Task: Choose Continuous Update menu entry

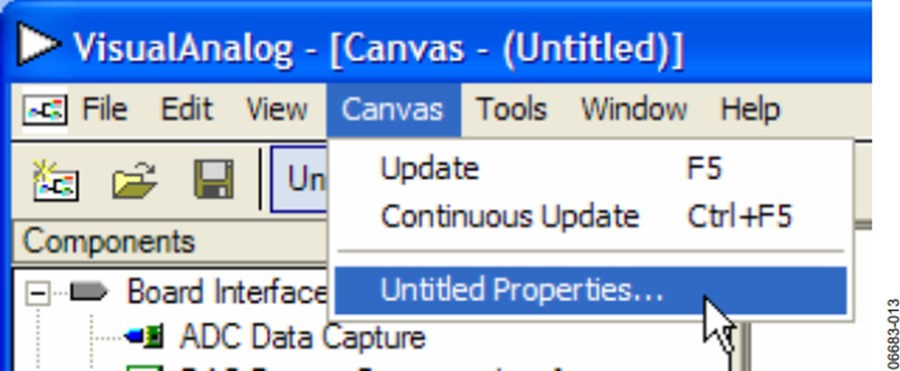Action: [590, 217]
